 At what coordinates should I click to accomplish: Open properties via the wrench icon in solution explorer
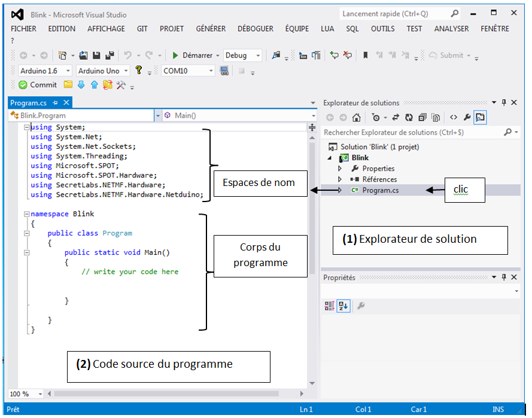point(467,117)
